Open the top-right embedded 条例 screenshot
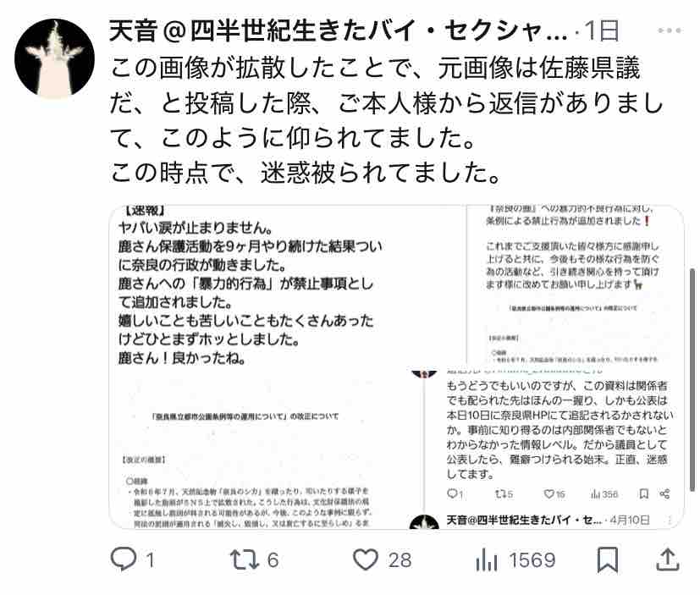 click(576, 284)
